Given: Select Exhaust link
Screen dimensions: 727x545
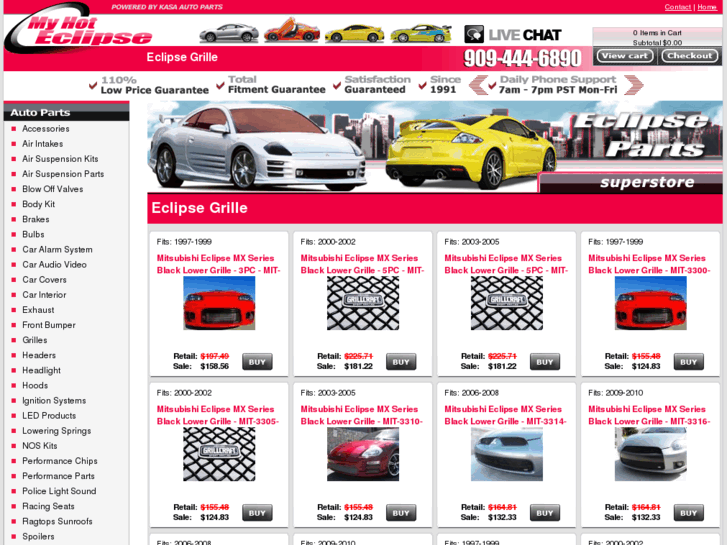Looking at the screenshot, I should (x=38, y=310).
